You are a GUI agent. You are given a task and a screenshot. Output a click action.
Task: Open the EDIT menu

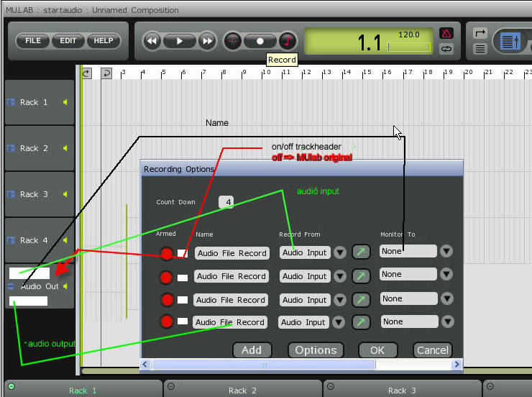click(68, 41)
